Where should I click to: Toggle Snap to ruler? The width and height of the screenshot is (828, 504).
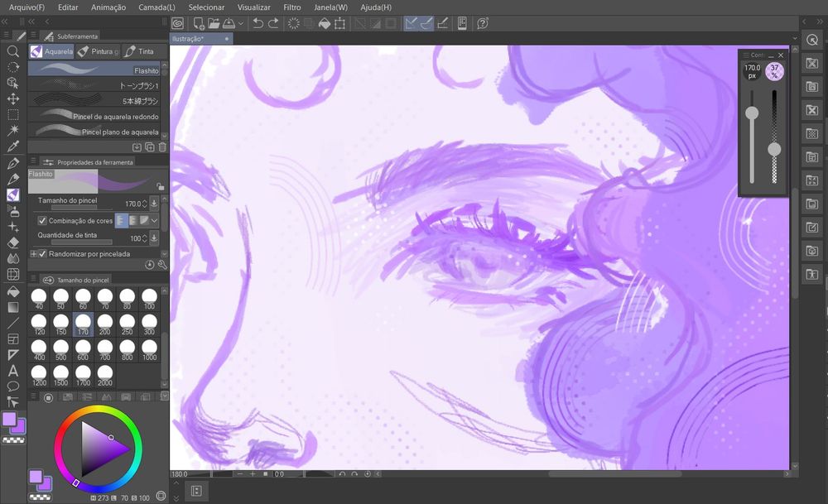412,23
